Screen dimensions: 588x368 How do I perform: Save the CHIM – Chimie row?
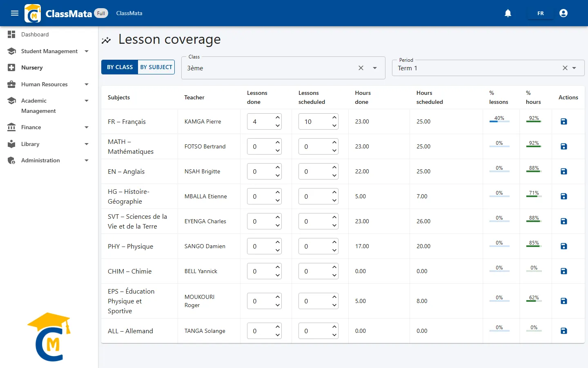click(564, 271)
